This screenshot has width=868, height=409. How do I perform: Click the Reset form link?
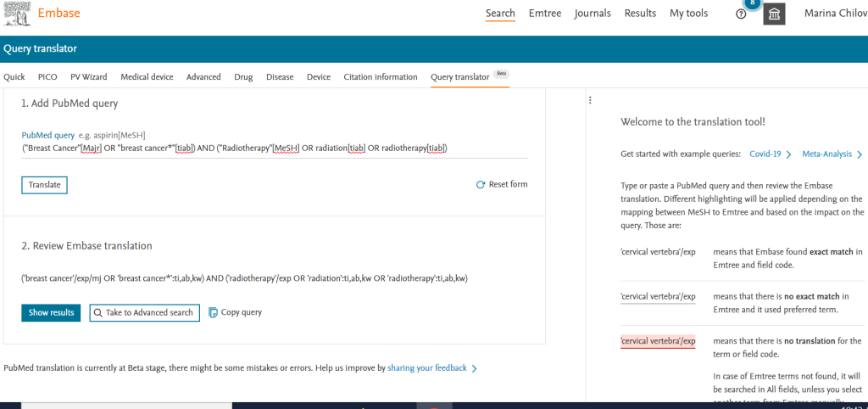point(509,184)
